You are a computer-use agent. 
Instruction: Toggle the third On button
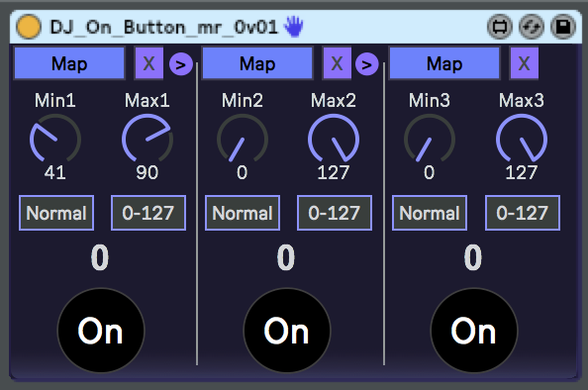coord(474,331)
